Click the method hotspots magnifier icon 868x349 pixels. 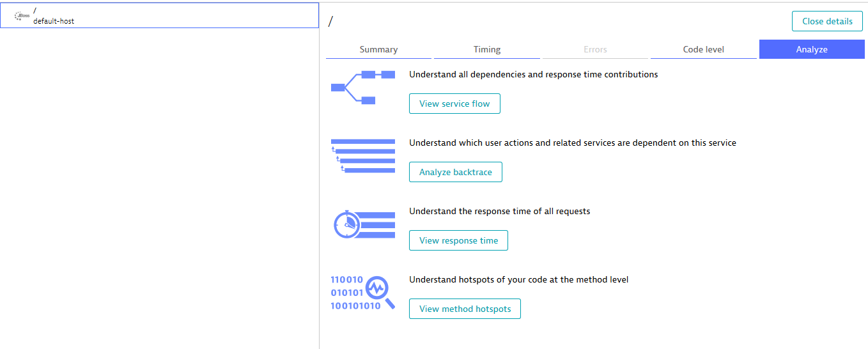(362, 293)
